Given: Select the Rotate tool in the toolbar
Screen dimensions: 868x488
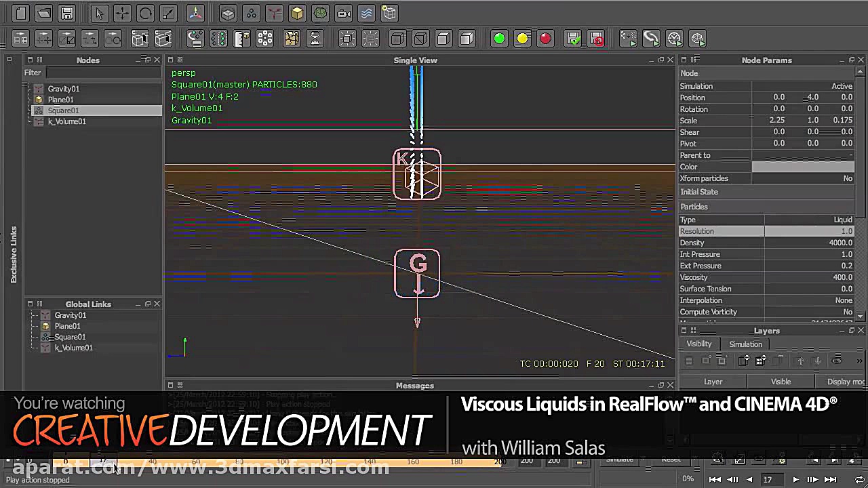Looking at the screenshot, I should [146, 14].
